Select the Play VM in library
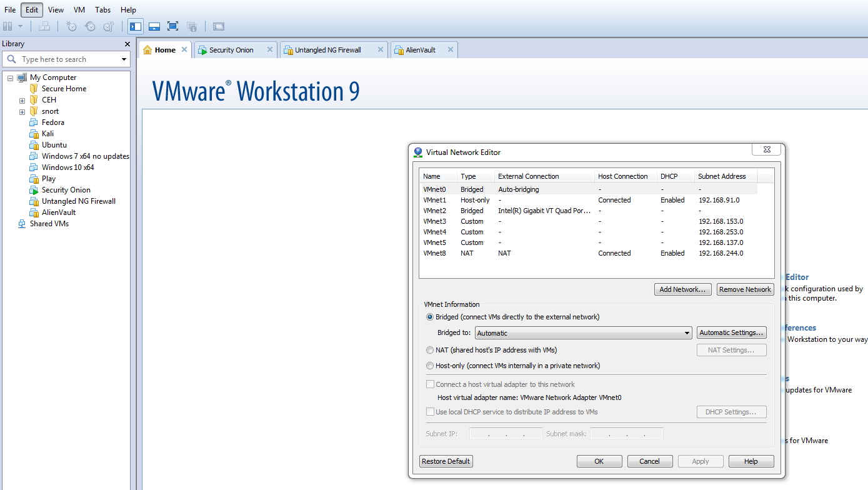 click(49, 179)
